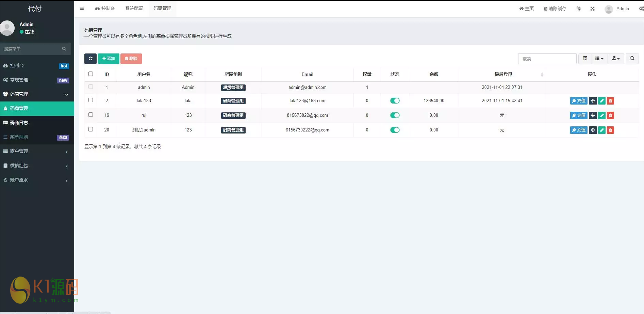Screen dimensions: 644x314
Task: Click 充值 button for lala123
Action: pos(579,101)
